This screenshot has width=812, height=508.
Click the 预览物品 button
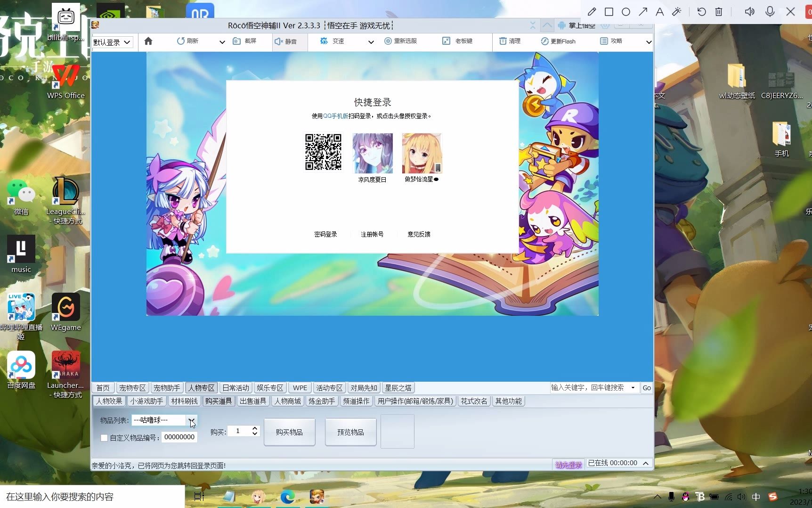tap(350, 432)
